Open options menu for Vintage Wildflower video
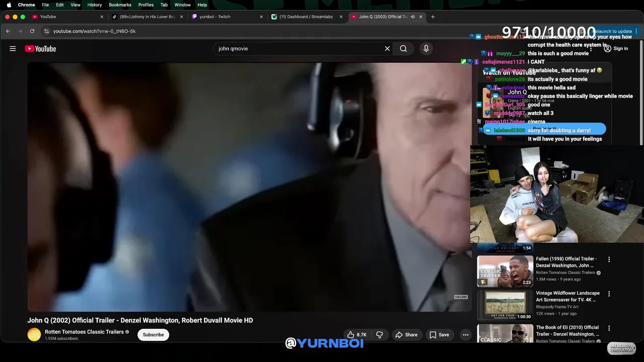The image size is (644, 362). (609, 294)
